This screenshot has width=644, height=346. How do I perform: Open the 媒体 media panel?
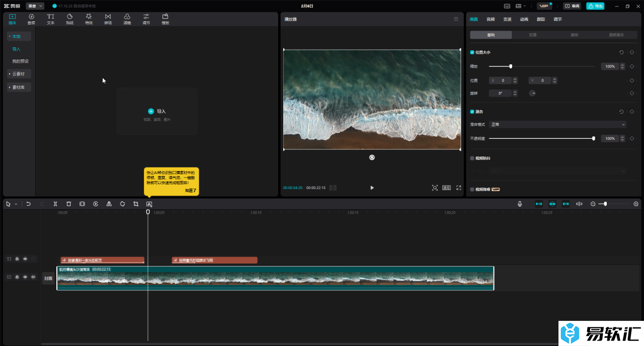tap(12, 19)
